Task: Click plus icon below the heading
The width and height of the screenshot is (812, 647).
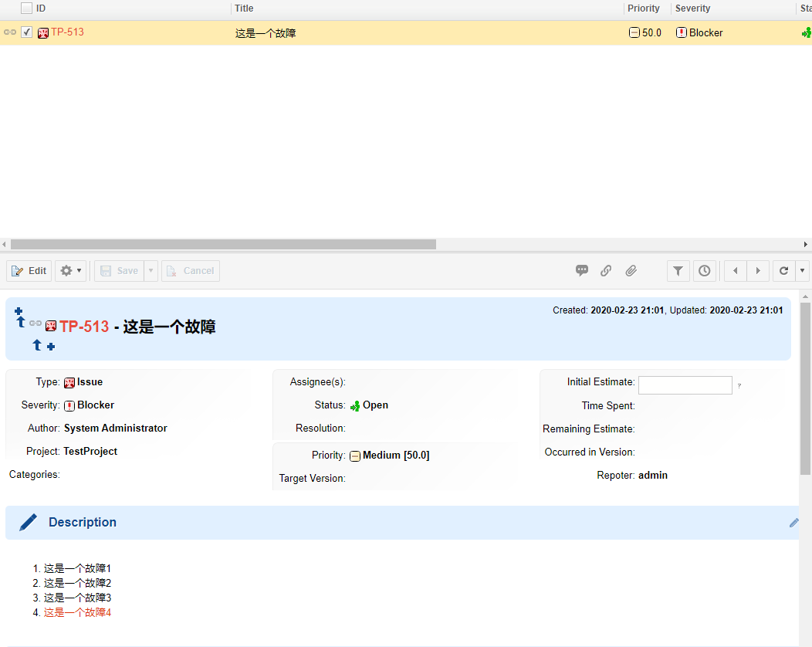Action: 51,347
